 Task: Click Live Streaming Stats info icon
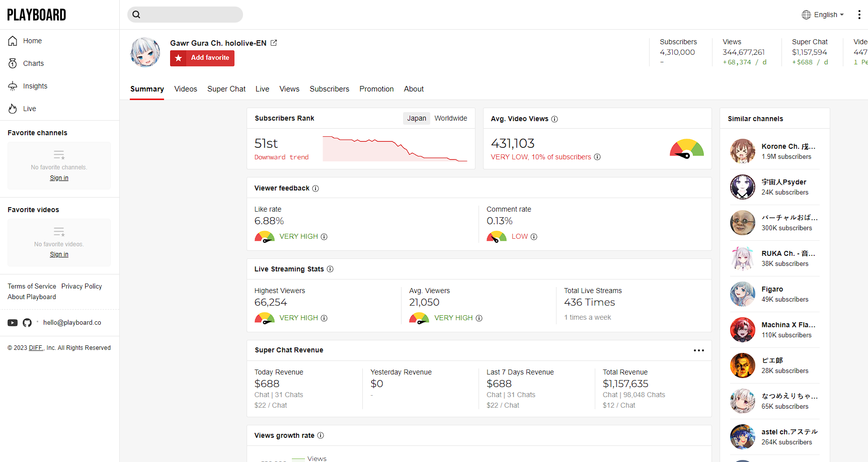click(x=330, y=269)
